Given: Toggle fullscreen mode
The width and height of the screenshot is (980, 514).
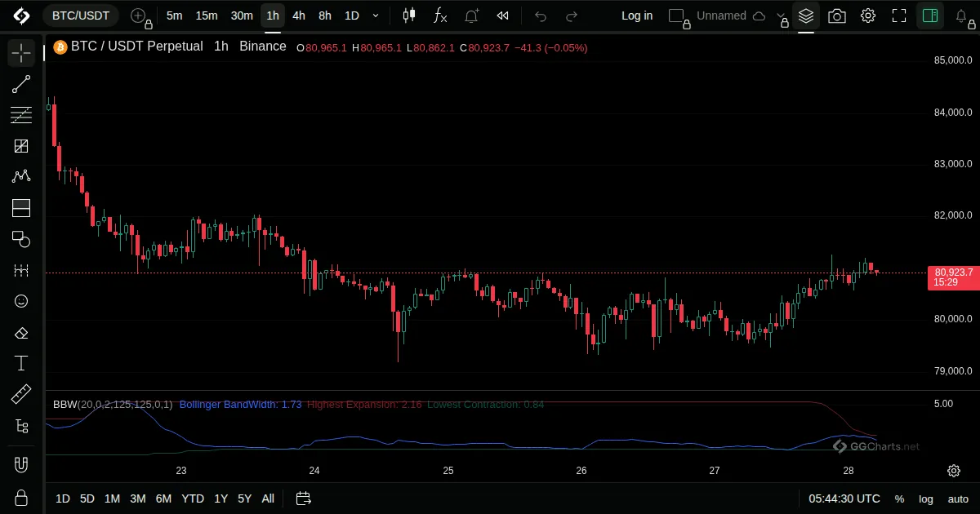Looking at the screenshot, I should point(899,16).
